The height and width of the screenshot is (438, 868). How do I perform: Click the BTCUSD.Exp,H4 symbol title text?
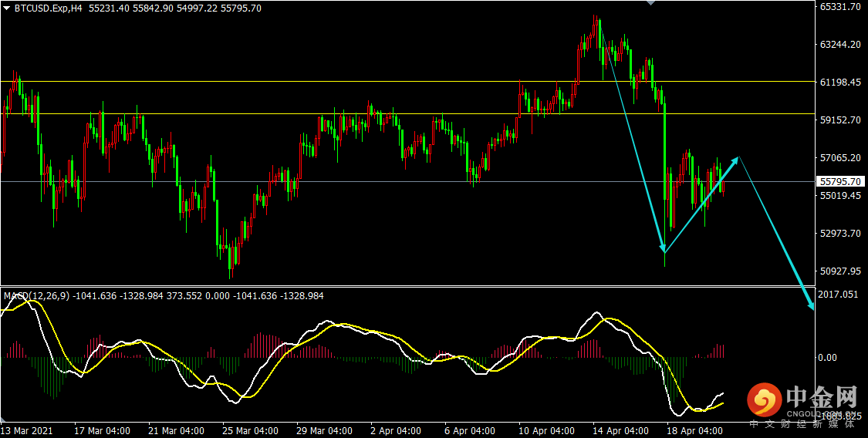tap(46, 8)
